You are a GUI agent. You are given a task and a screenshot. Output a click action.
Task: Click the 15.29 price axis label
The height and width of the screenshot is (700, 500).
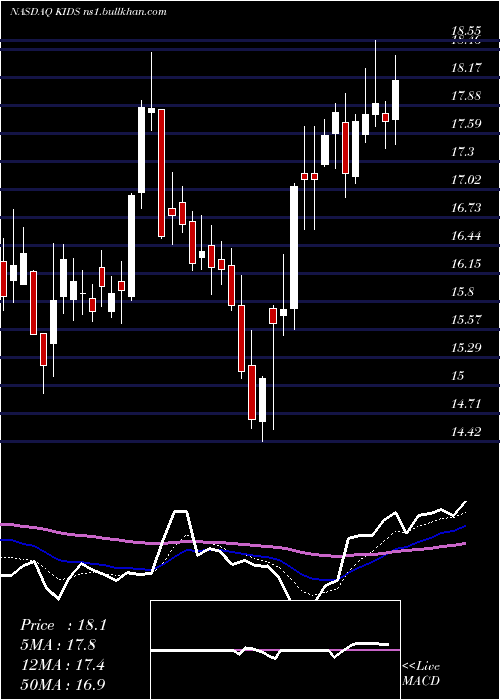[x=466, y=348]
